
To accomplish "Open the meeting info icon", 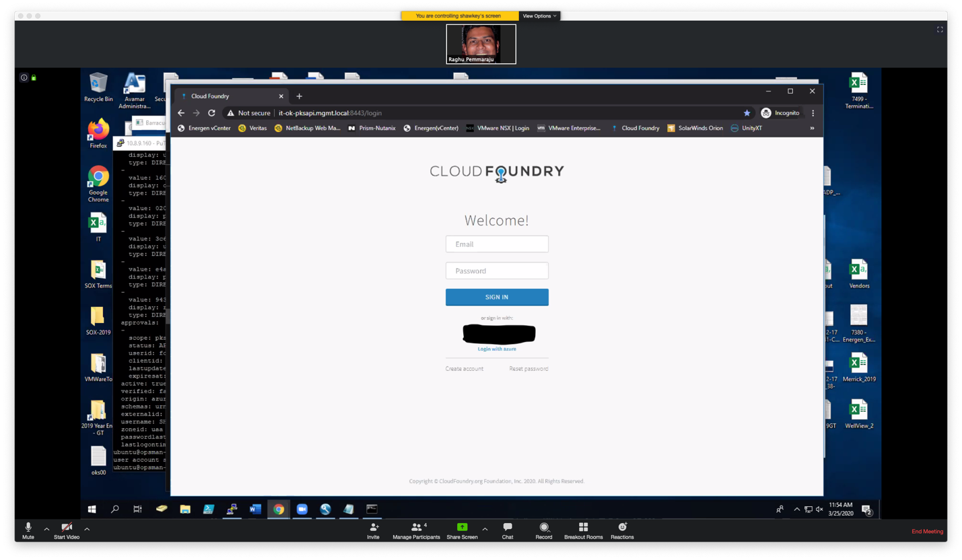I will tap(24, 77).
